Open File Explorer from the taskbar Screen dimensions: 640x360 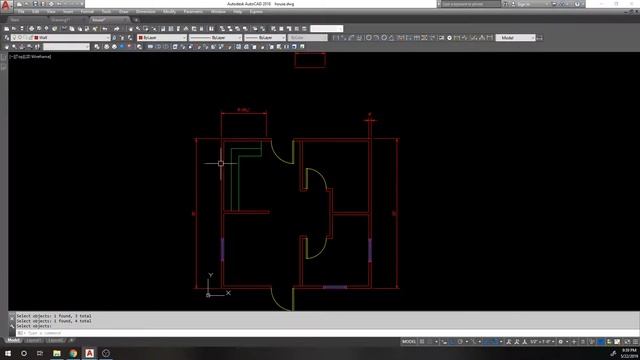pyautogui.click(x=57, y=353)
